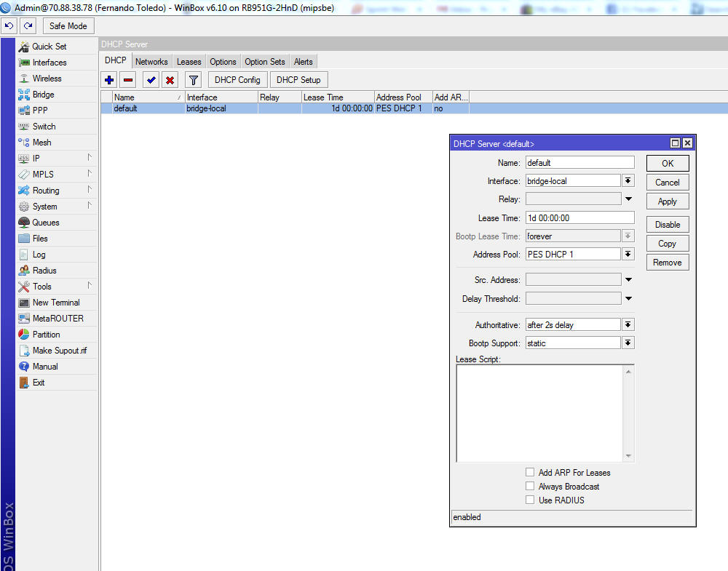Open the Bootp Support dropdown
This screenshot has width=728, height=571.
pos(628,343)
